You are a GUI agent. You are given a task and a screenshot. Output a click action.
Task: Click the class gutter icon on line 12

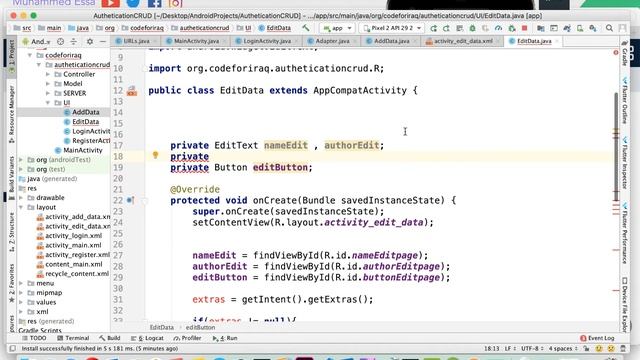tap(131, 91)
